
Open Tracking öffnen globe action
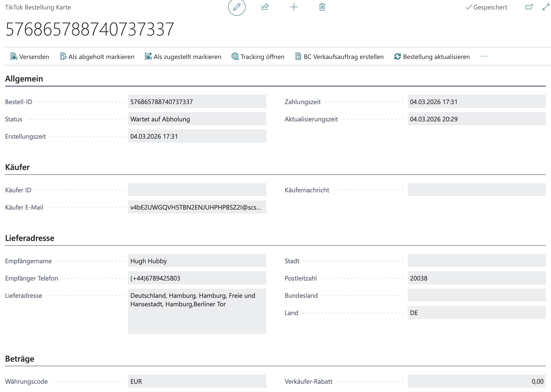pos(258,57)
